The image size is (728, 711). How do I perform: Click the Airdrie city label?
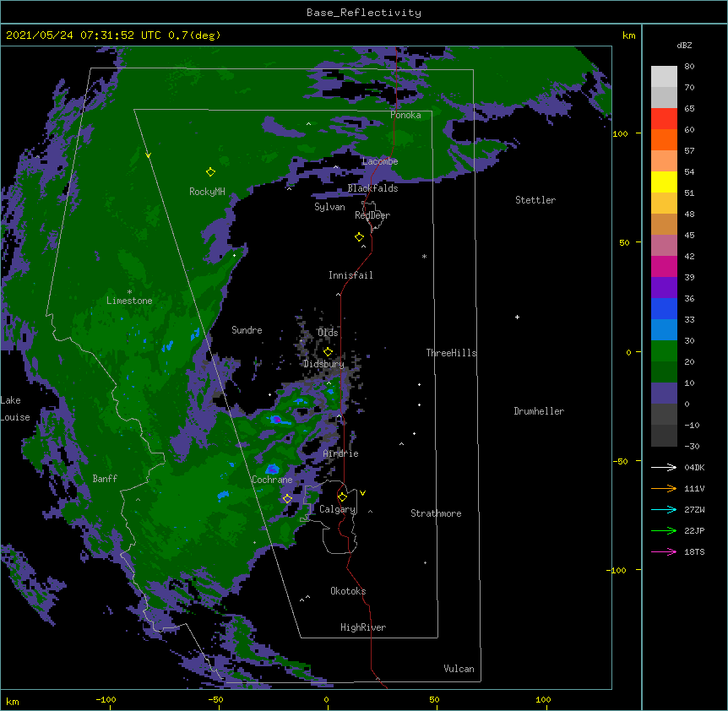(x=341, y=453)
